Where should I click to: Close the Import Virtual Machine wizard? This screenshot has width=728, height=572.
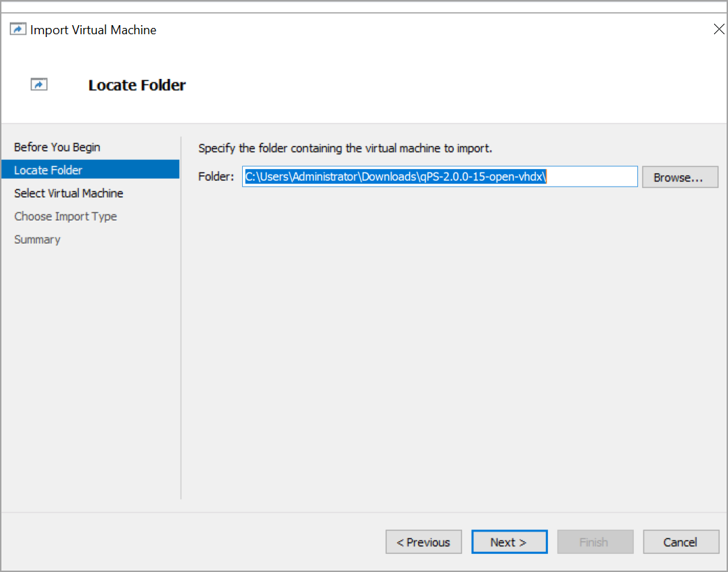(719, 29)
